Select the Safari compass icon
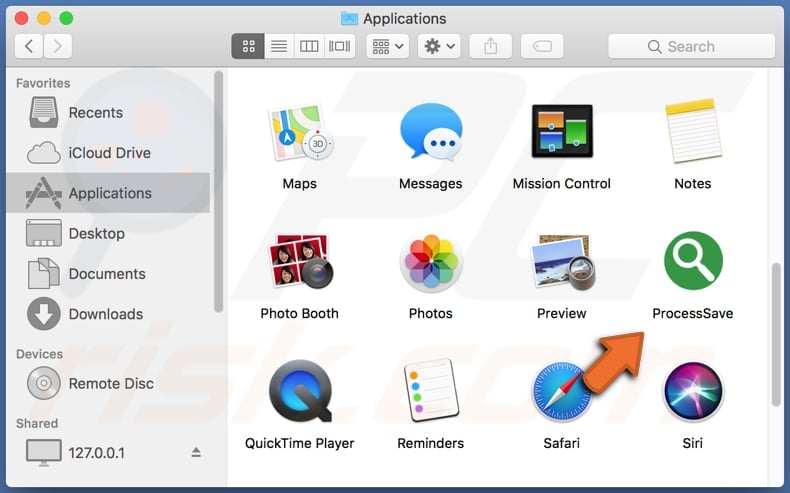This screenshot has width=790, height=493. click(562, 392)
